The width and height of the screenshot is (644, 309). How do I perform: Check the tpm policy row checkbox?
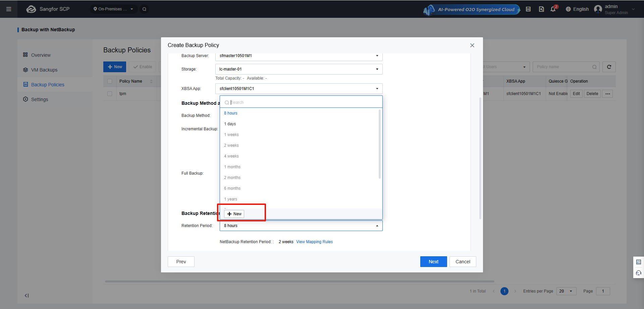(110, 94)
